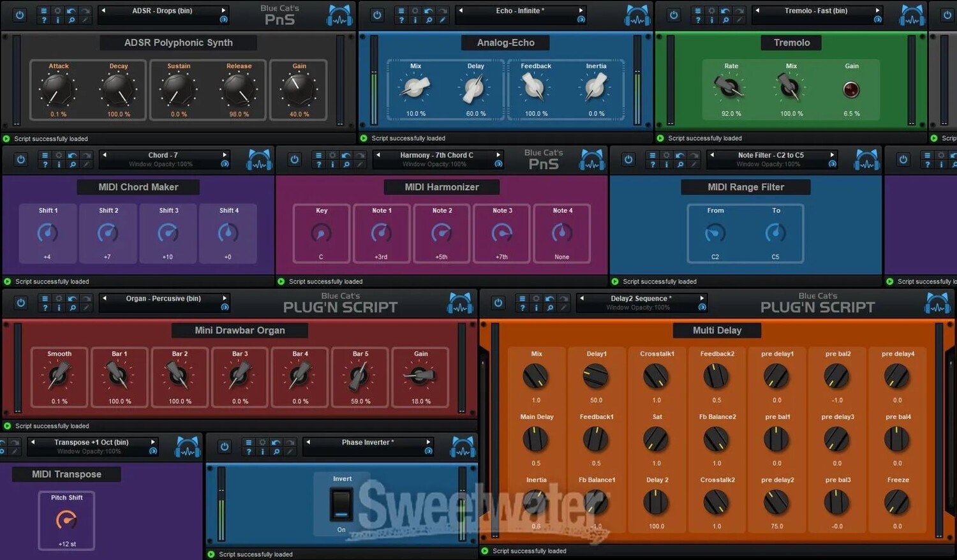
Task: Open menu icon in MIDI Range Filter toolbar
Action: pos(652,155)
